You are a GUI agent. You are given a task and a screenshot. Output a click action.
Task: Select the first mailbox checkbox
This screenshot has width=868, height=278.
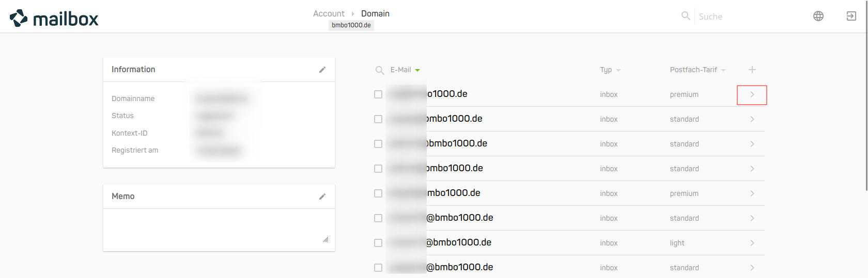(x=378, y=94)
